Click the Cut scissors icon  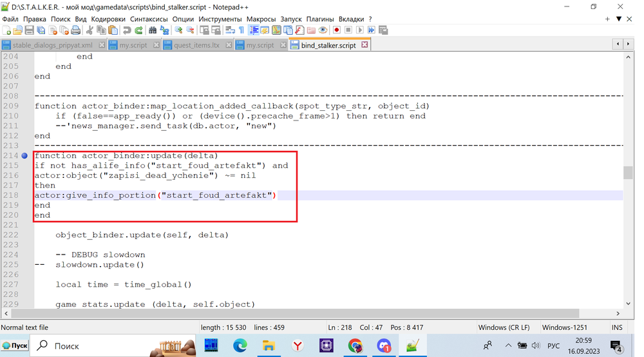(x=90, y=30)
